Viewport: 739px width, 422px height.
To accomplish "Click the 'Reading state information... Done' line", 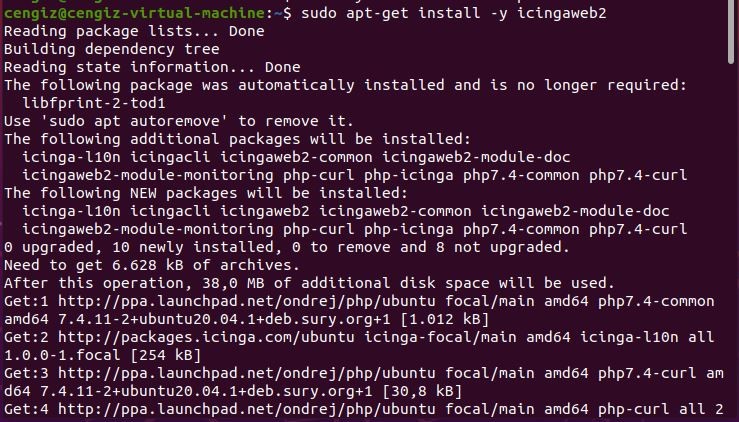I will (x=152, y=67).
